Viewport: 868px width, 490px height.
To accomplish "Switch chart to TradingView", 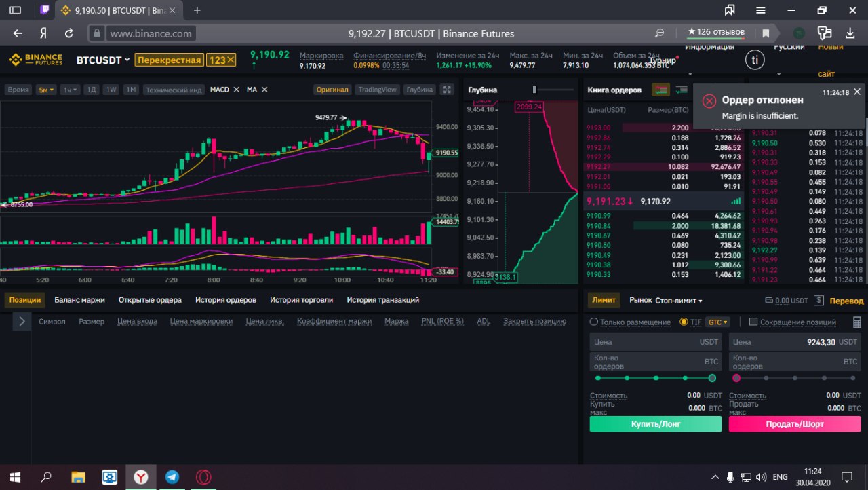I will (377, 90).
